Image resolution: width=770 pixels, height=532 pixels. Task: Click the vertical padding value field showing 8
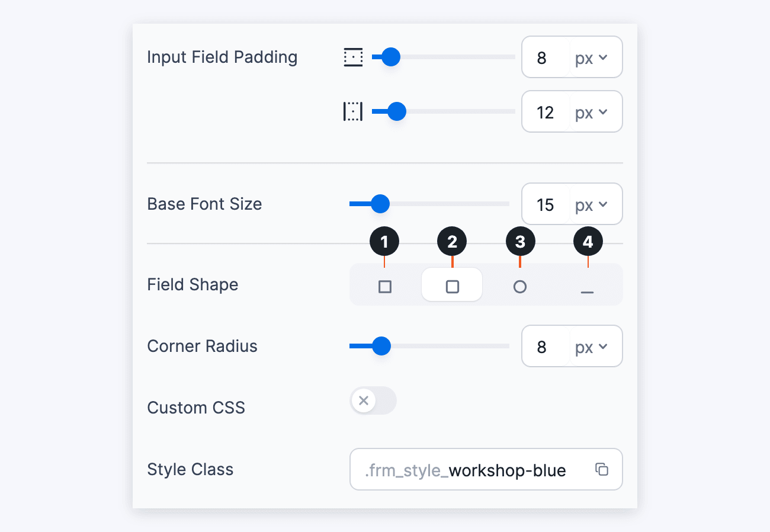click(x=546, y=57)
